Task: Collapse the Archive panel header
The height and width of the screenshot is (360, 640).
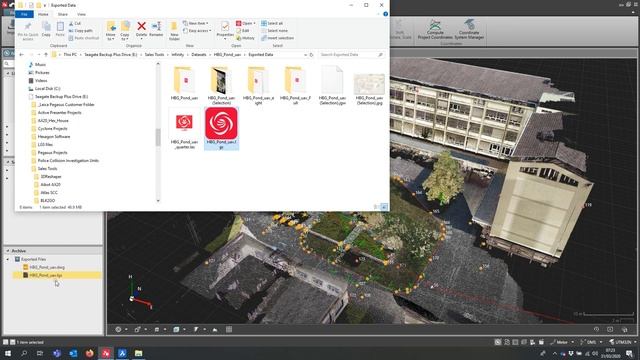Action: click(8, 251)
